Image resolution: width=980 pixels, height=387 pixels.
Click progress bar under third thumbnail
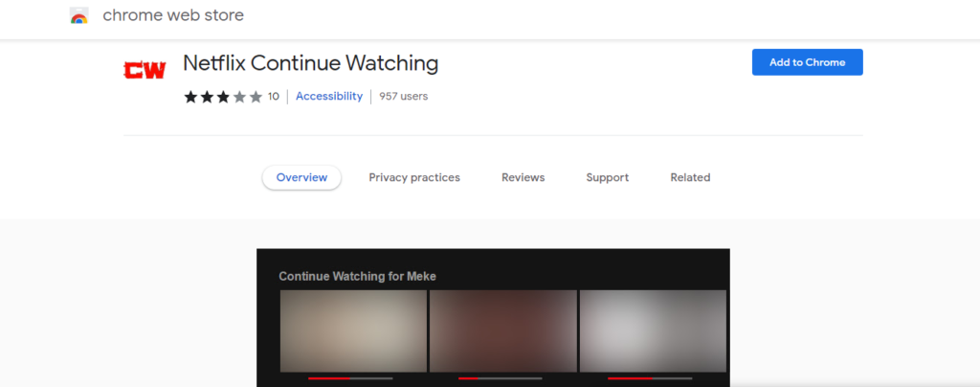click(650, 378)
